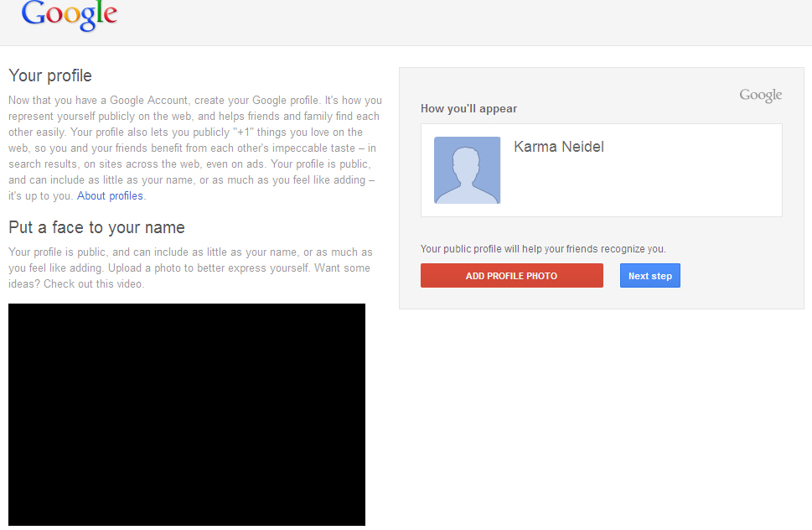The image size is (812, 530).
Task: Click the 'How you'll appear' label
Action: click(x=468, y=109)
